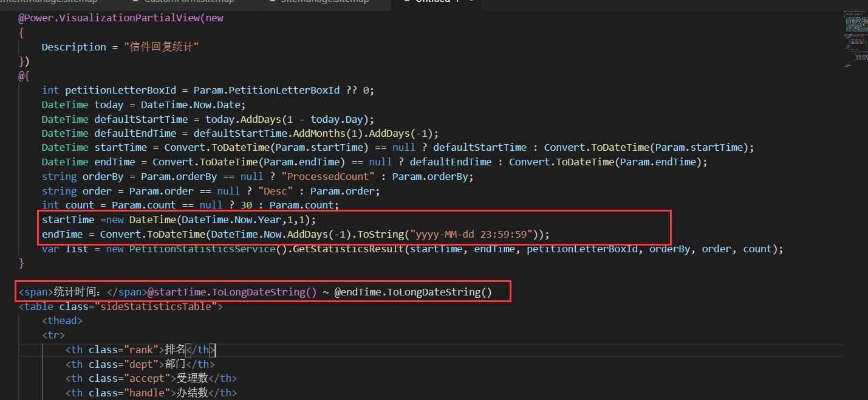Click the 办结数 header cell text
This screenshot has width=868, height=400.
click(192, 393)
